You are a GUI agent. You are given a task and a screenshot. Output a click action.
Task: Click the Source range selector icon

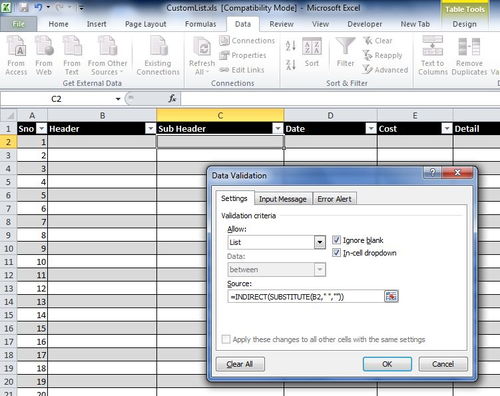[391, 296]
